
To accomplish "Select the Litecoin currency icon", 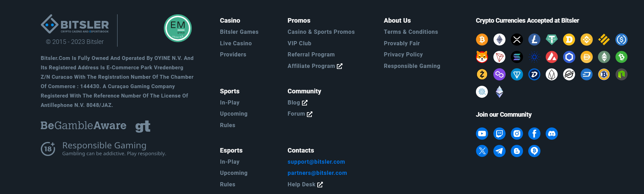I will tap(534, 40).
